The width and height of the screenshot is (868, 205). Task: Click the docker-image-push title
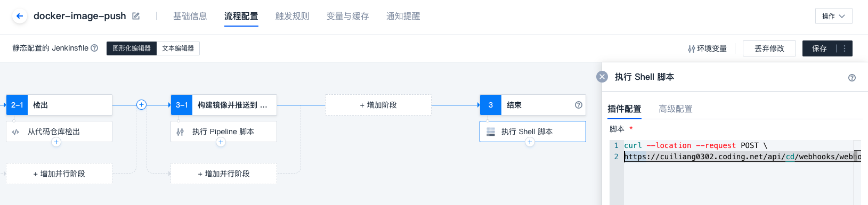pos(80,16)
